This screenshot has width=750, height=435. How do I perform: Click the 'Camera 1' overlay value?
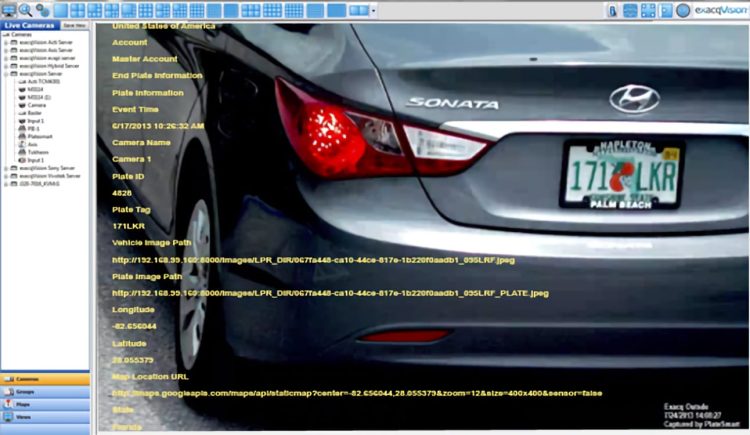click(x=131, y=159)
